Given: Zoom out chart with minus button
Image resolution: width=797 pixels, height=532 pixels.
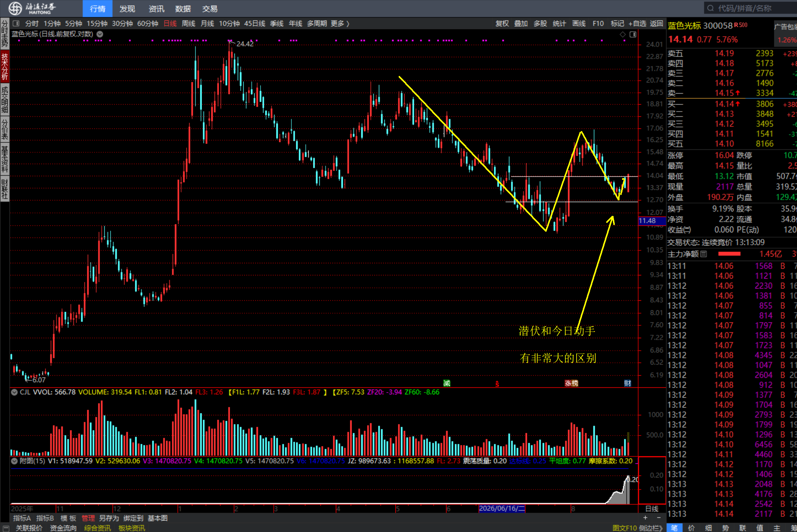Looking at the screenshot, I should coord(659,518).
